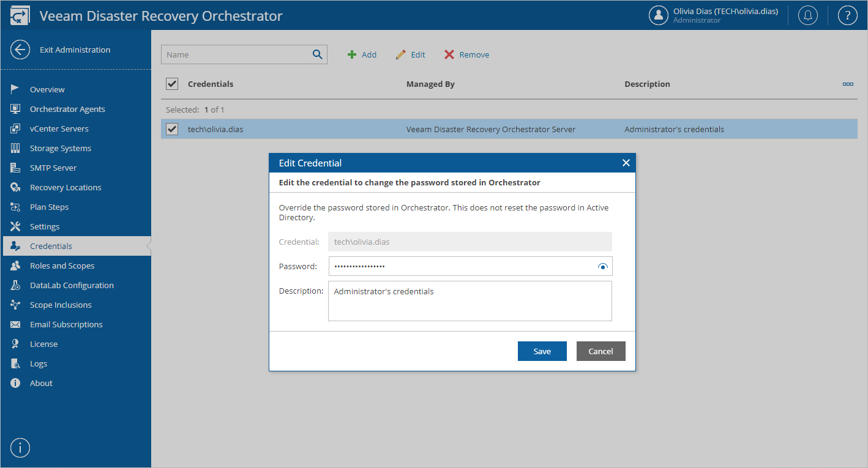Close the Edit Credential dialog

click(626, 163)
